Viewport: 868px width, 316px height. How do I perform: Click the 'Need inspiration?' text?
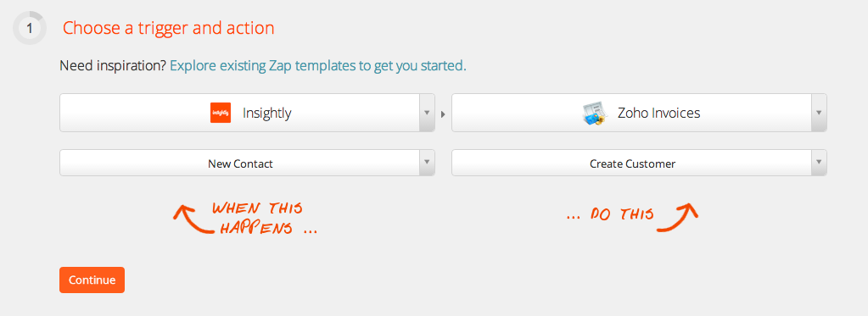(x=113, y=66)
